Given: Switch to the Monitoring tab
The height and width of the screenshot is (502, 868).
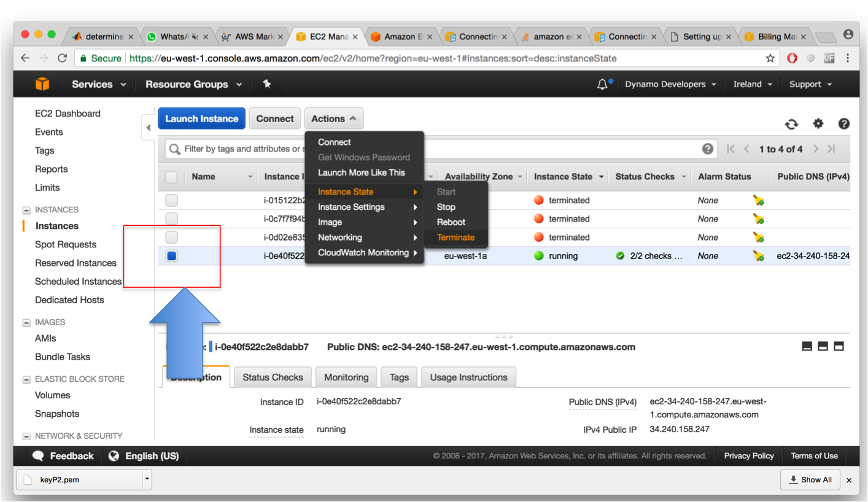Looking at the screenshot, I should pyautogui.click(x=346, y=377).
